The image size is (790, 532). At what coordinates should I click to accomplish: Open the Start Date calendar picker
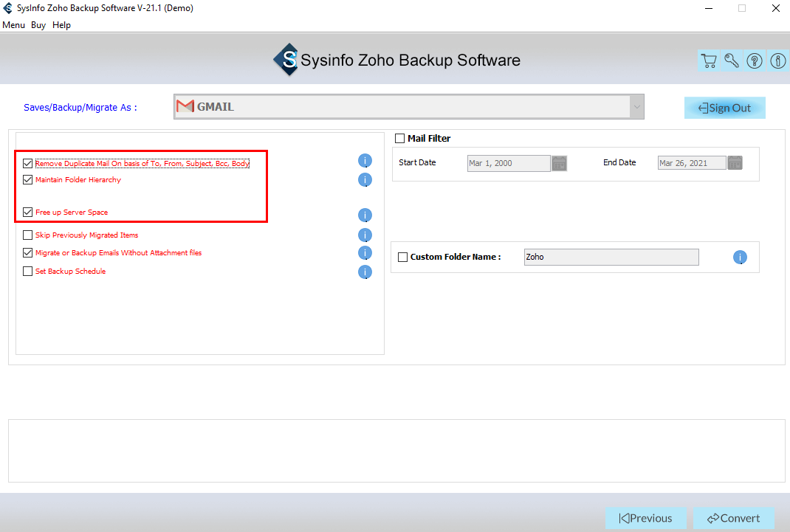pos(559,163)
